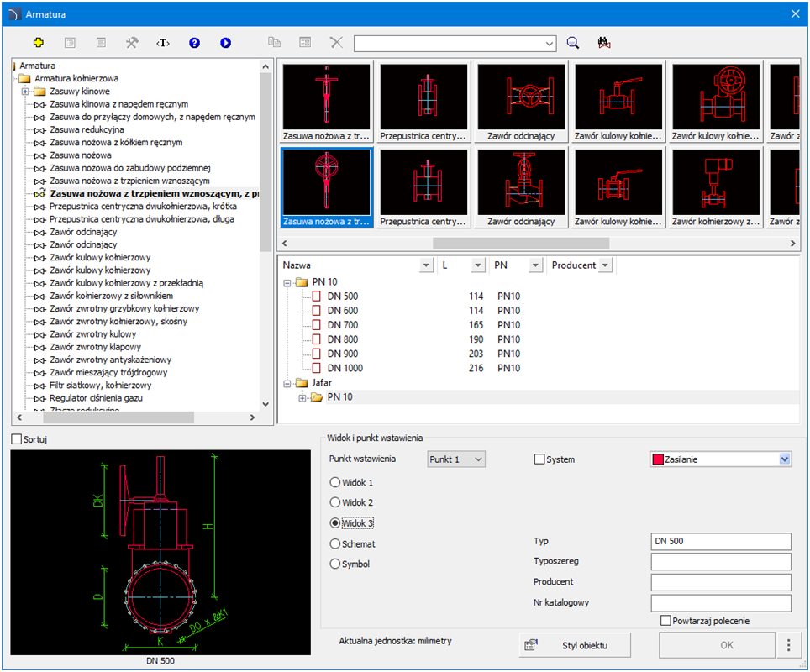Image resolution: width=810 pixels, height=672 pixels.
Task: Expand the Zasuwy klinowe tree node
Action: [x=25, y=92]
